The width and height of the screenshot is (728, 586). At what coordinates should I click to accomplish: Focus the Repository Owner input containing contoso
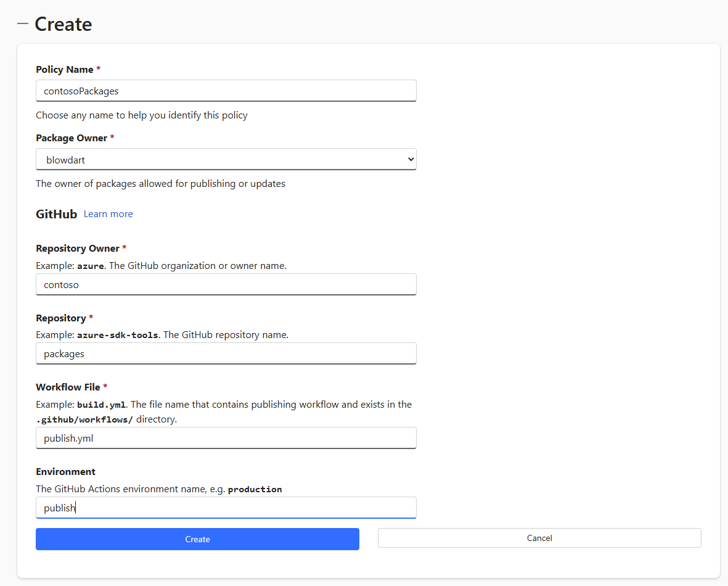point(226,284)
